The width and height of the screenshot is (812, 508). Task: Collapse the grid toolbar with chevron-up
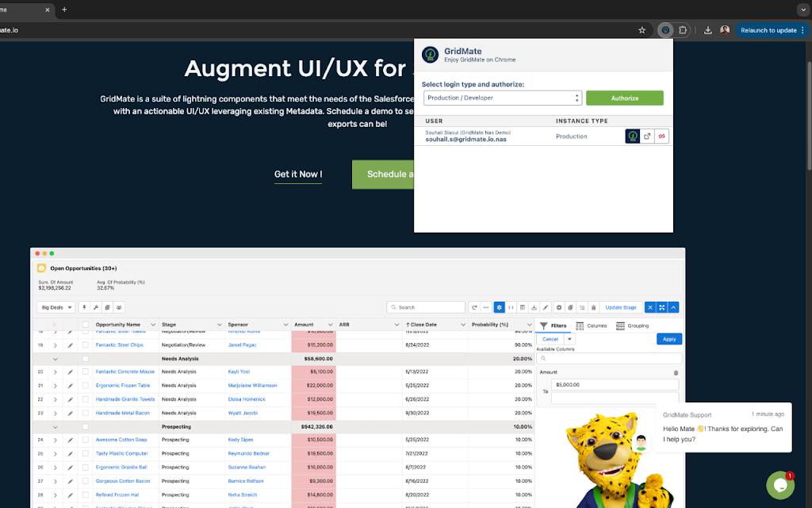pyautogui.click(x=673, y=307)
